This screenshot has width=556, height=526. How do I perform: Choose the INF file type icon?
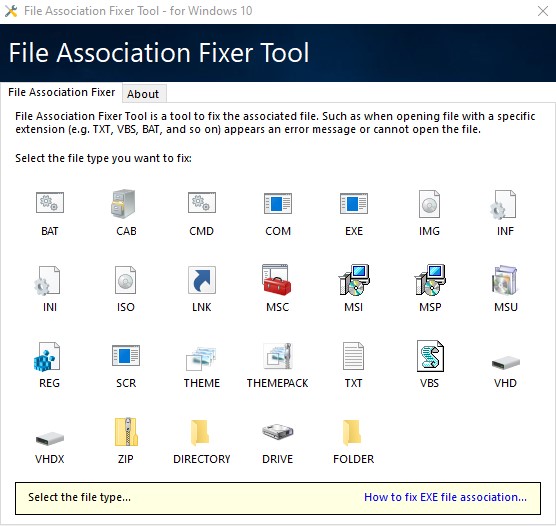[x=504, y=205]
